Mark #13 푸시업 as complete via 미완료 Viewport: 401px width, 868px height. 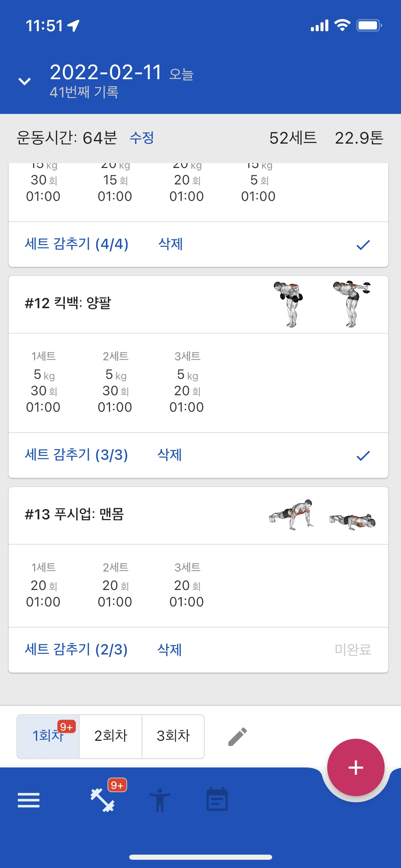pyautogui.click(x=353, y=650)
